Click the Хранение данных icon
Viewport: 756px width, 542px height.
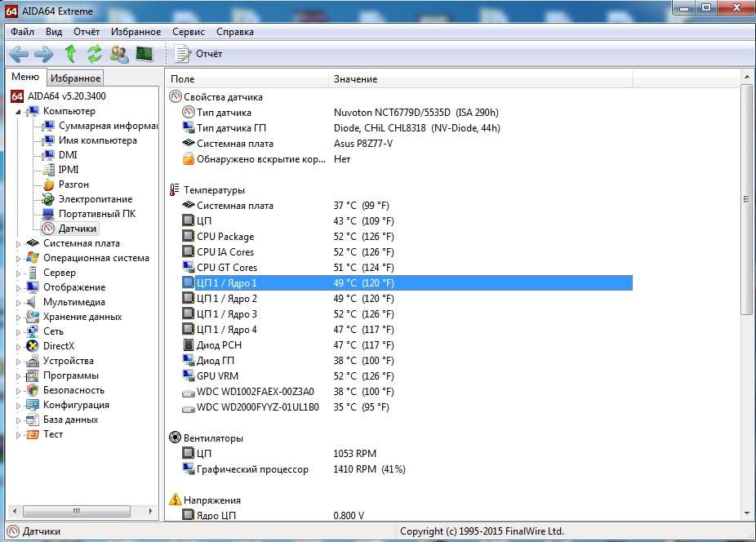[33, 317]
